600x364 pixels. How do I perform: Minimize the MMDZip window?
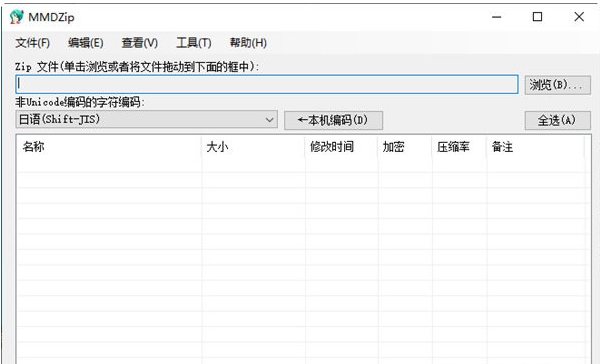tap(496, 17)
